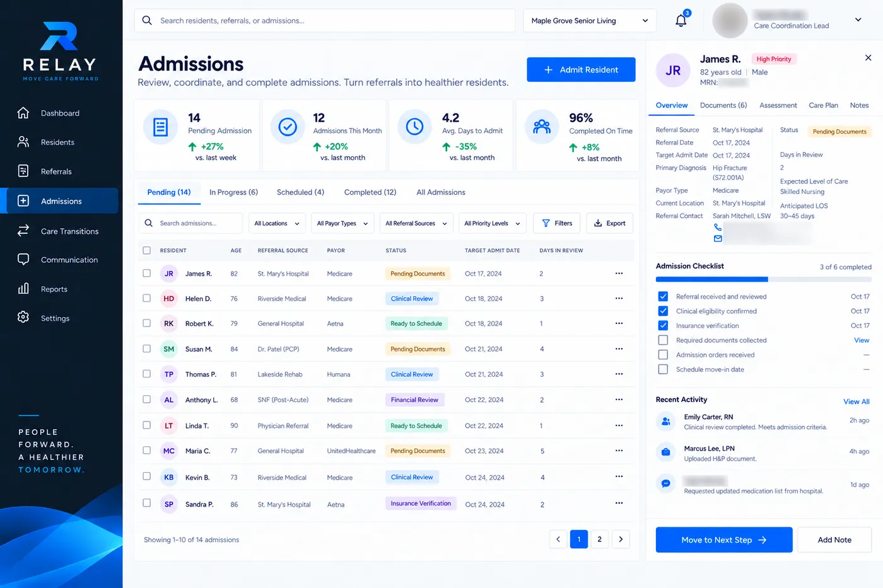
Task: Go to previous page of admissions
Action: [x=558, y=539]
